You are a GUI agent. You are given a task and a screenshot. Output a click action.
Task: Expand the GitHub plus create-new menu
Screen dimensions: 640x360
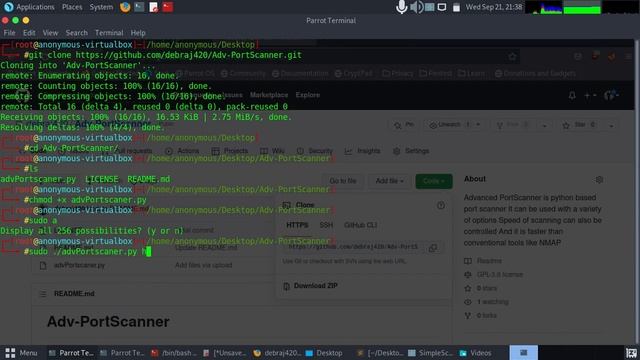(590, 96)
